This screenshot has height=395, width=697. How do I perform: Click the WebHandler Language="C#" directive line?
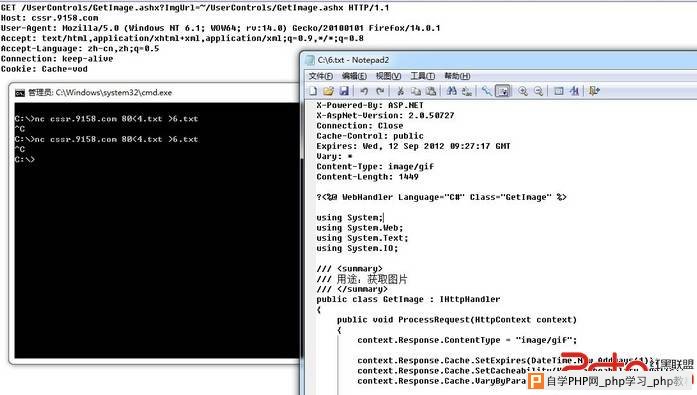click(x=441, y=197)
